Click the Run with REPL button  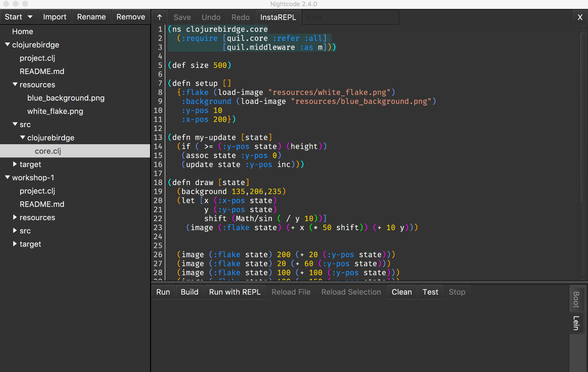click(235, 292)
